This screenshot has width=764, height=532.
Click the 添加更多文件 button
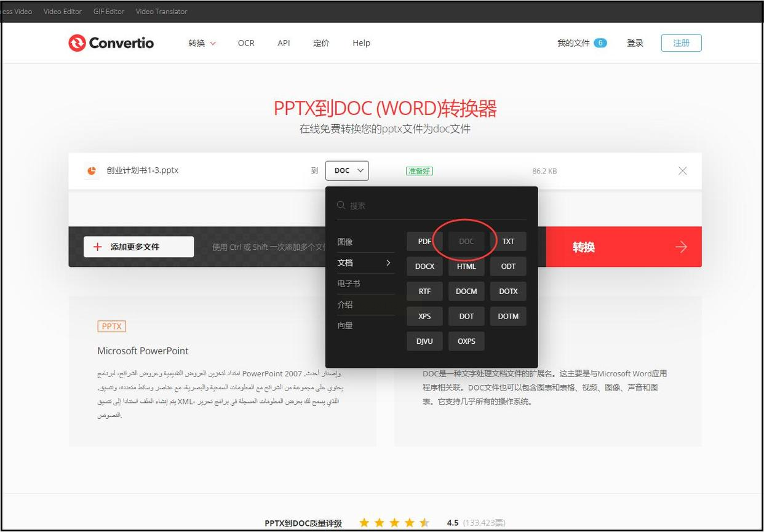click(138, 247)
